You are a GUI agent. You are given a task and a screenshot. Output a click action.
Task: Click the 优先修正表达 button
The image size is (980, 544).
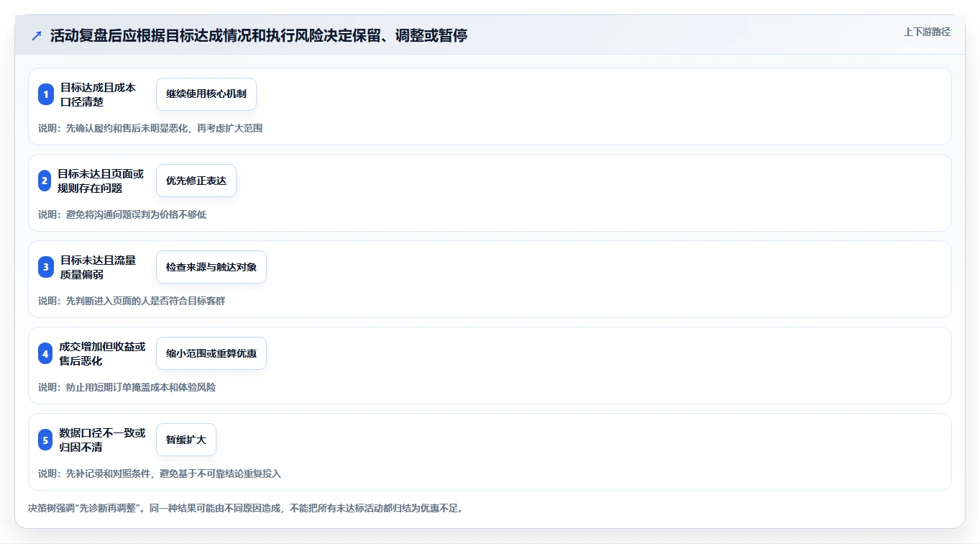tap(196, 181)
